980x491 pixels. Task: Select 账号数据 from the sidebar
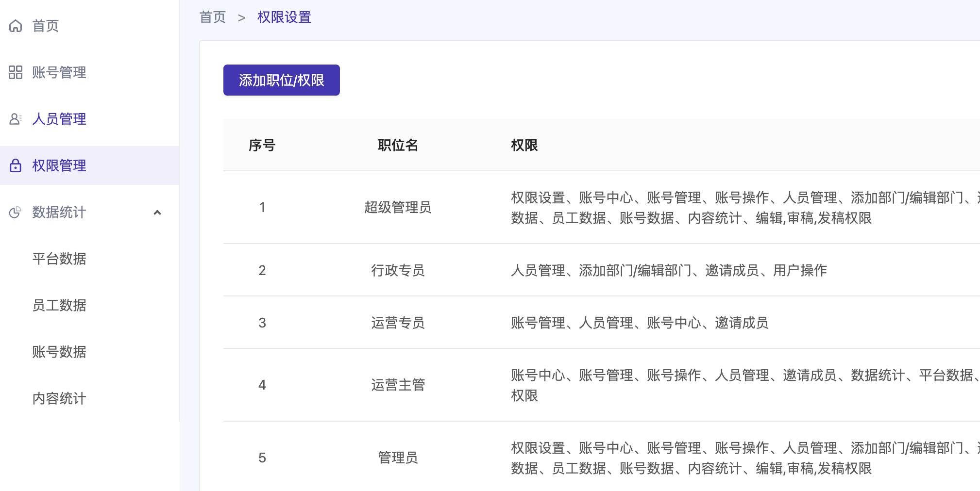pos(59,352)
